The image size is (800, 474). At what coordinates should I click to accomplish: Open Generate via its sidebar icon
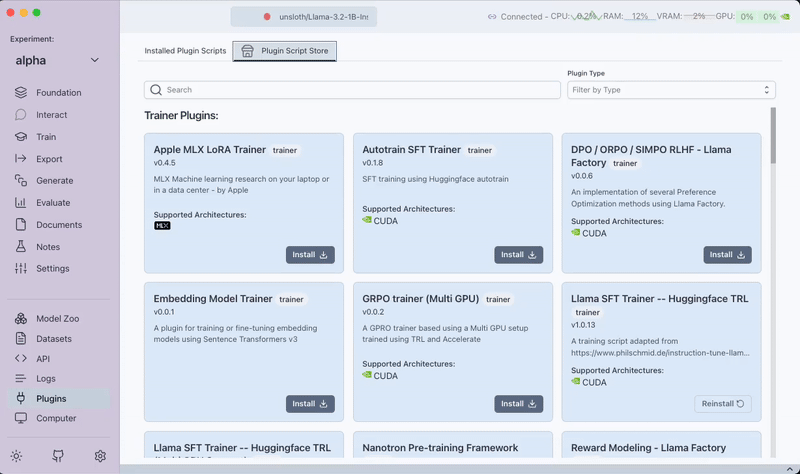(21, 181)
